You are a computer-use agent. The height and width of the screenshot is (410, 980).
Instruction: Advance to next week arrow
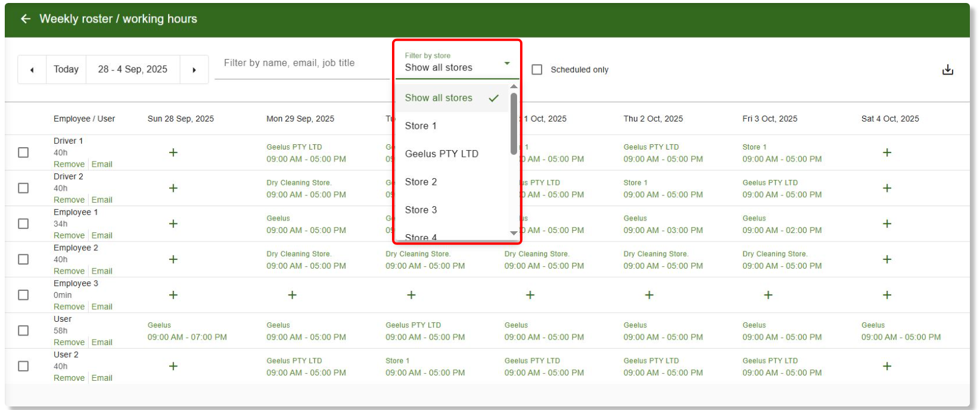[194, 70]
